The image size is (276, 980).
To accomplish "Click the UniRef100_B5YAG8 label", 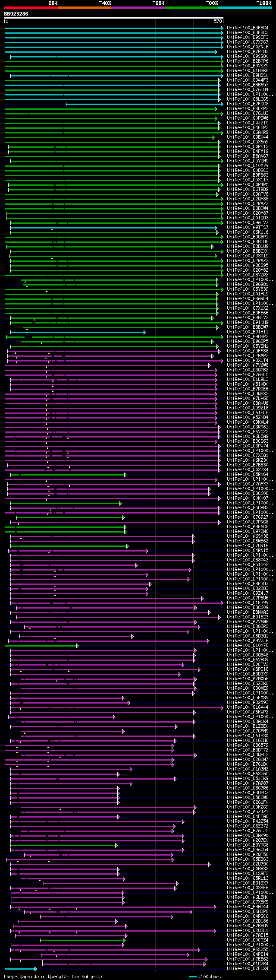I will point(248,845).
